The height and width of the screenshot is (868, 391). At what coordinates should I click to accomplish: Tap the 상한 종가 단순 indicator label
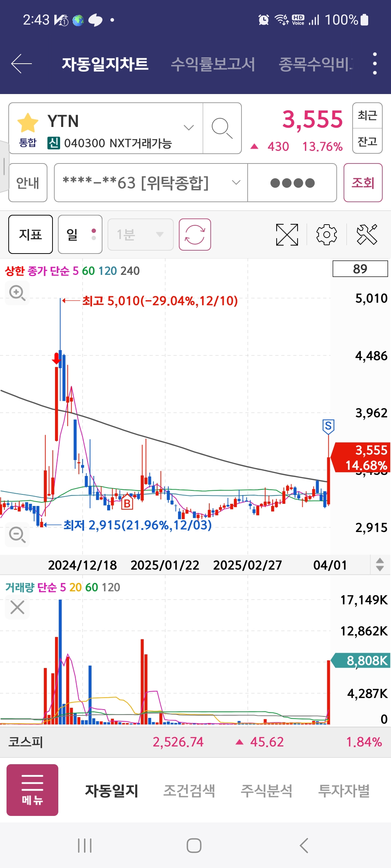[x=37, y=271]
